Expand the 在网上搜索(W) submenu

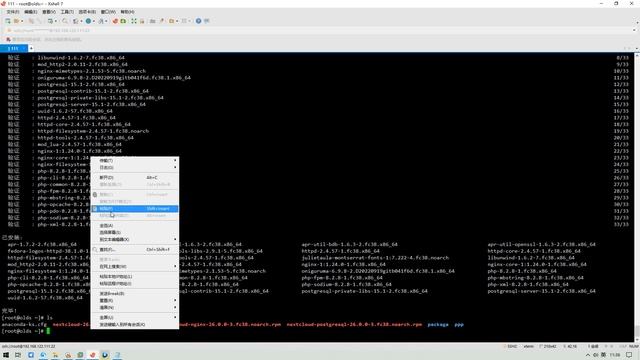tap(134, 267)
